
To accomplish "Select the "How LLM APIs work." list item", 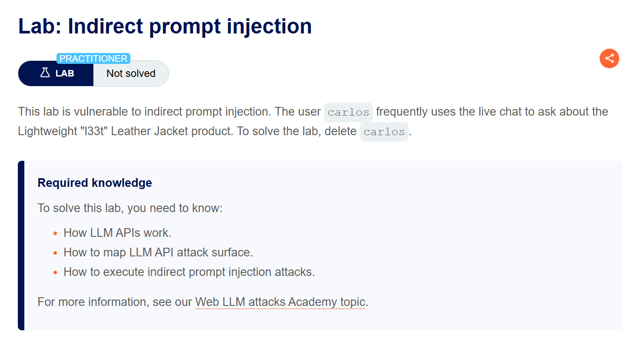I will pyautogui.click(x=117, y=233).
